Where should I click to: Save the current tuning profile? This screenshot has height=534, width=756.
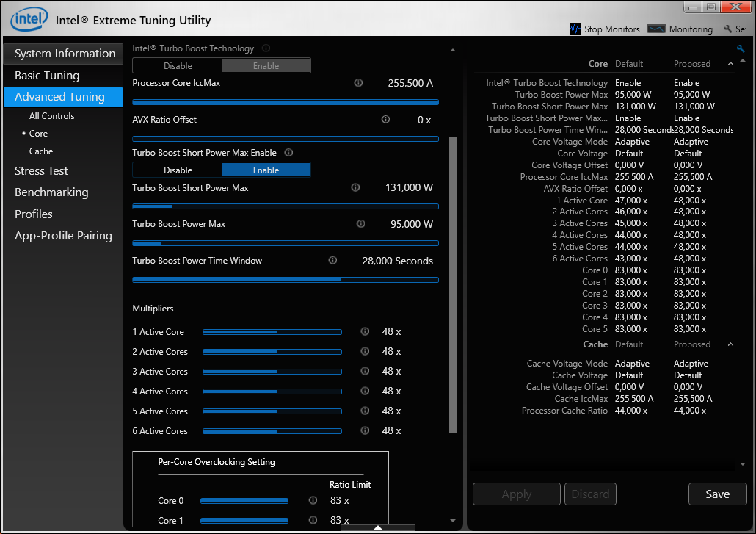717,494
